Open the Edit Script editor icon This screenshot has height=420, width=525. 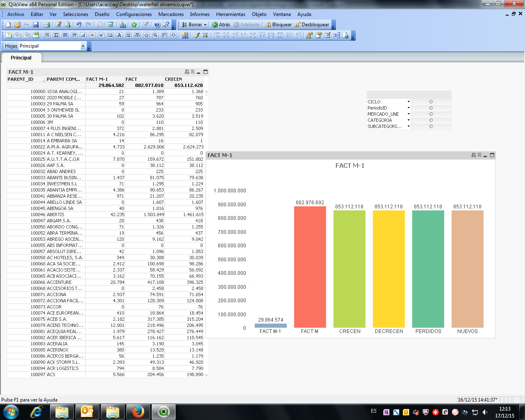click(x=59, y=25)
